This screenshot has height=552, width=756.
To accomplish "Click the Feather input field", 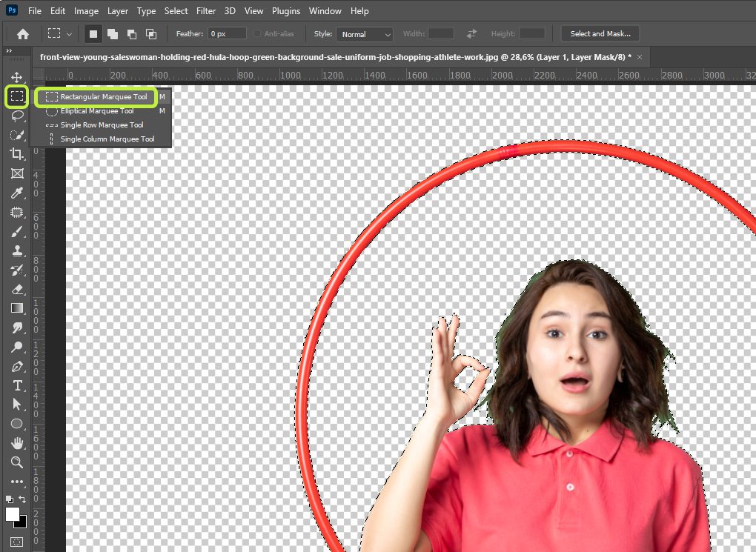I will click(x=227, y=34).
